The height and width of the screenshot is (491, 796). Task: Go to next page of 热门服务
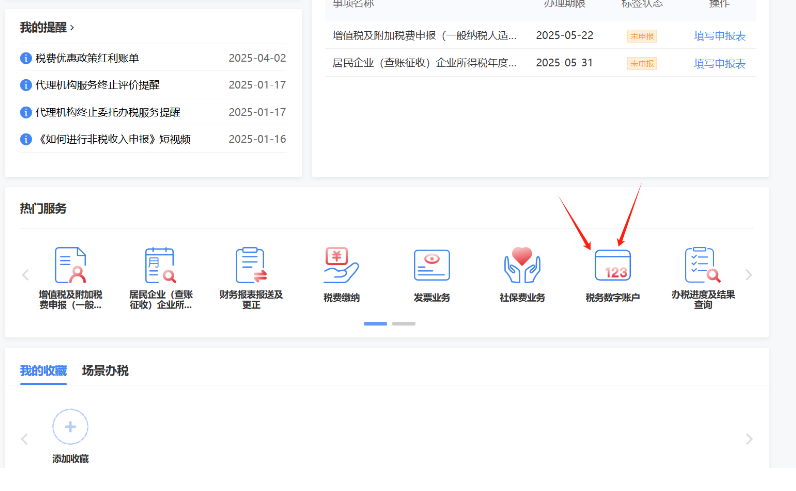pyautogui.click(x=748, y=275)
